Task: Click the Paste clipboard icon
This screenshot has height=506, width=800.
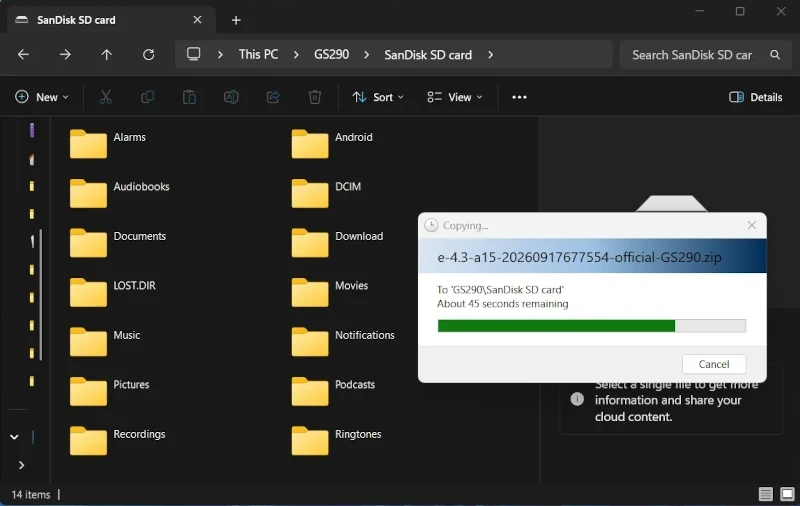Action: coord(189,97)
